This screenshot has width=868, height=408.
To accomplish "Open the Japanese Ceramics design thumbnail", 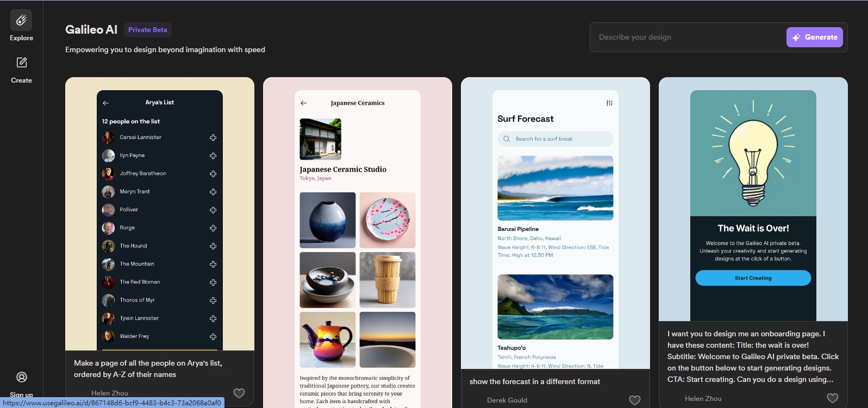I will point(358,242).
